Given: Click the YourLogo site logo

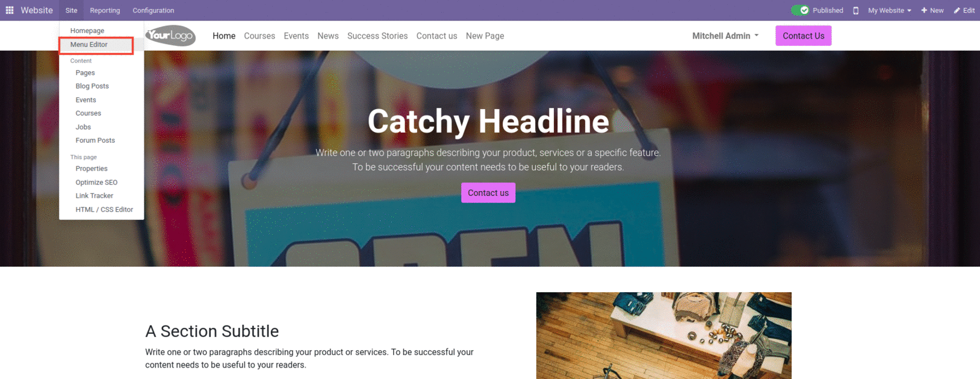Looking at the screenshot, I should 170,36.
